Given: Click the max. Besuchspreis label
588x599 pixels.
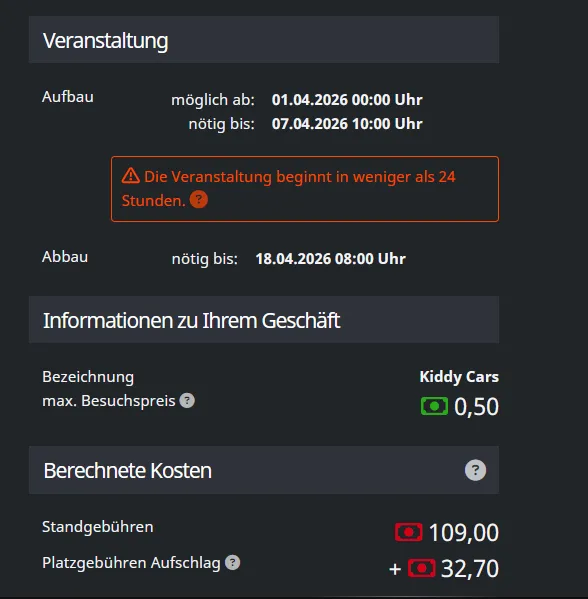Looking at the screenshot, I should pos(109,401).
